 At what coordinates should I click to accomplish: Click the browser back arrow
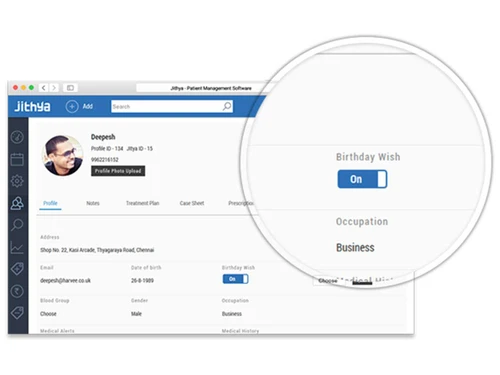pyautogui.click(x=44, y=88)
